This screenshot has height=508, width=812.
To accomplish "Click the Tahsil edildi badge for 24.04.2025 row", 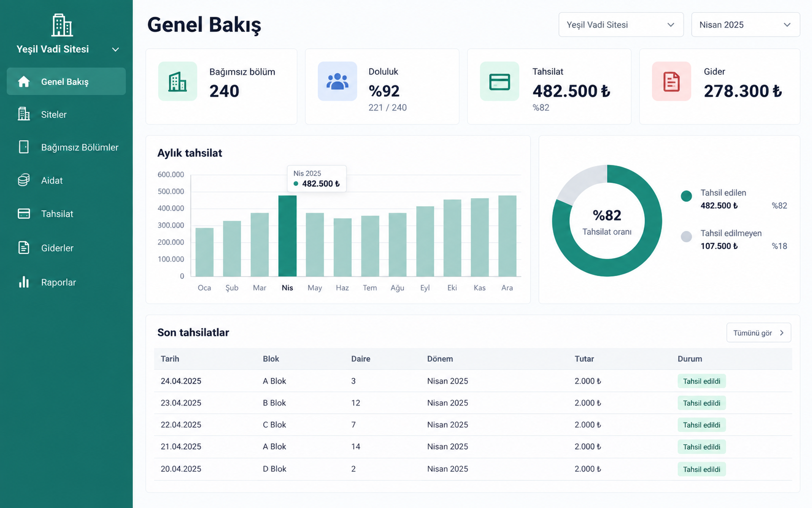I will point(701,381).
